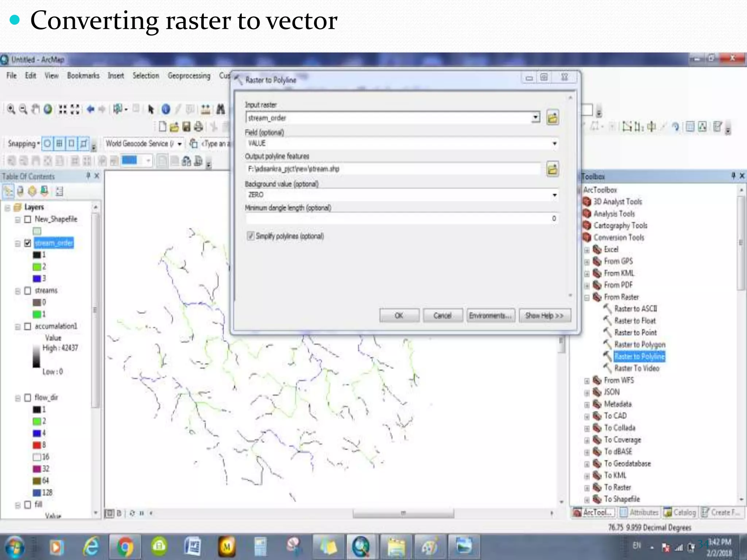Image resolution: width=747 pixels, height=560 pixels.
Task: Click Output polyline features path field
Action: click(393, 169)
